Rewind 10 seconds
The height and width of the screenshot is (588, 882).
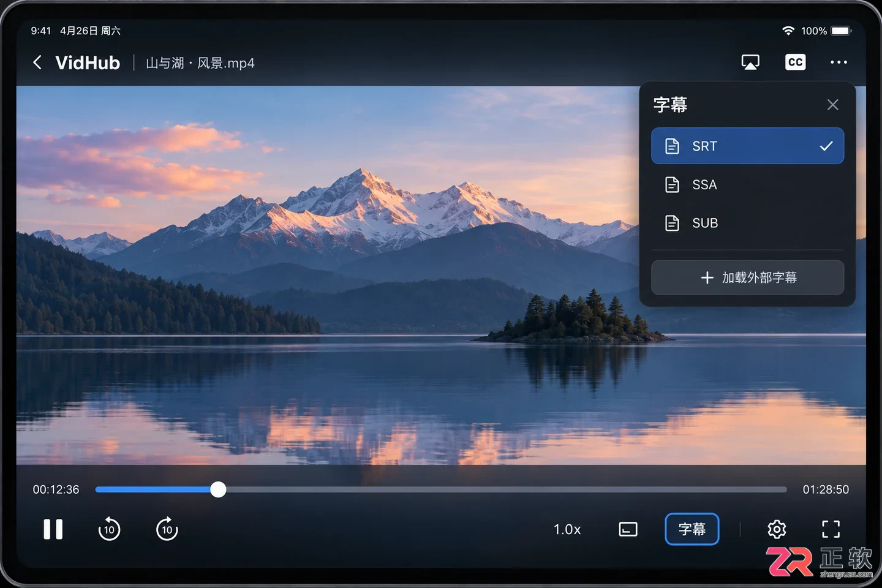(x=109, y=529)
